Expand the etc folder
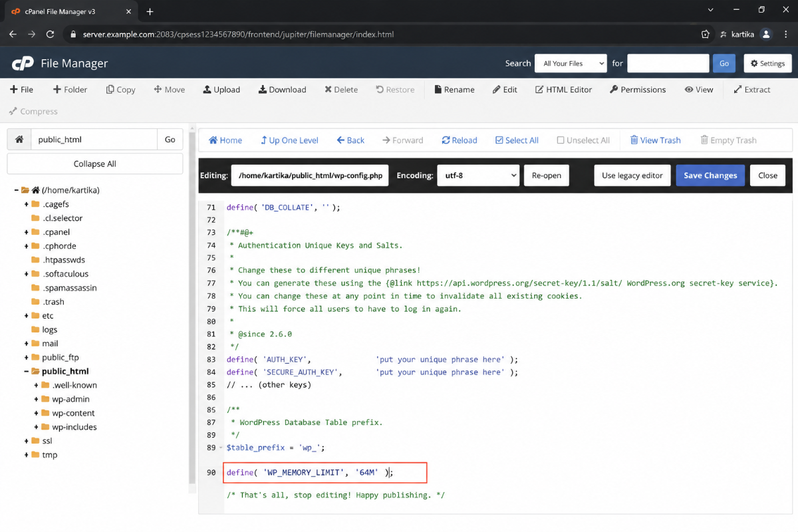The image size is (798, 532). click(27, 316)
